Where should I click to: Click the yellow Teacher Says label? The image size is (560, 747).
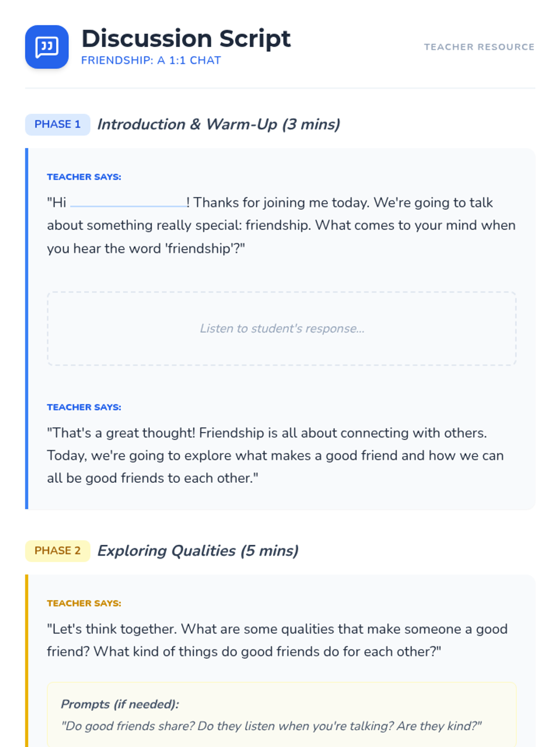[x=84, y=603]
